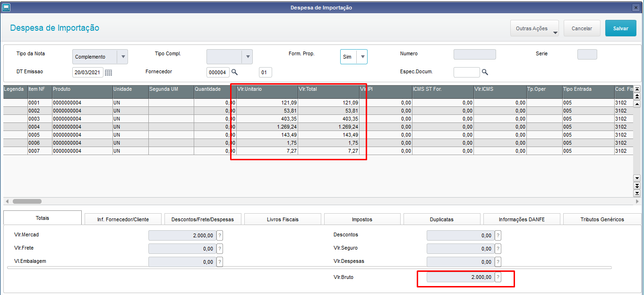Click the window system icon in title bar
Image resolution: width=644 pixels, height=295 pixels.
point(7,8)
